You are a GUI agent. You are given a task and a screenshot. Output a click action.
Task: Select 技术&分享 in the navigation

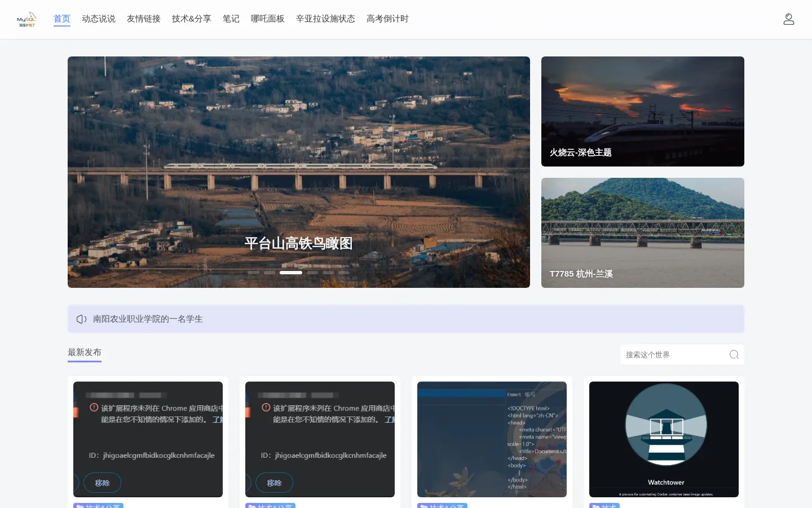pos(192,19)
